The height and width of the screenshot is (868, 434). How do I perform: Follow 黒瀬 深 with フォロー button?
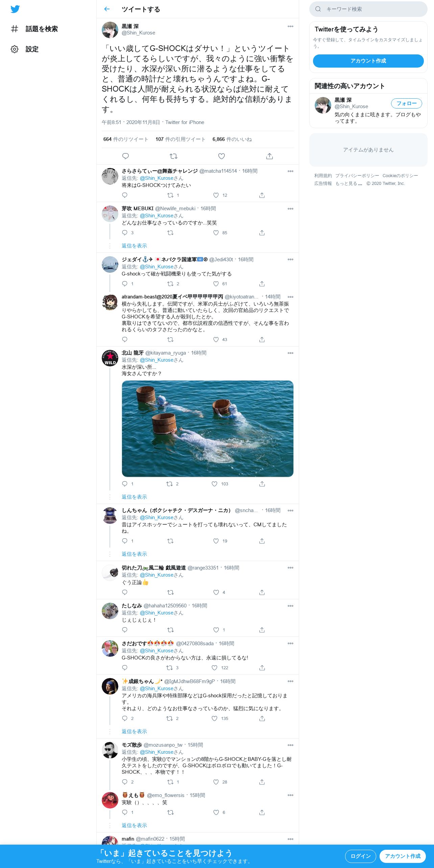point(406,103)
